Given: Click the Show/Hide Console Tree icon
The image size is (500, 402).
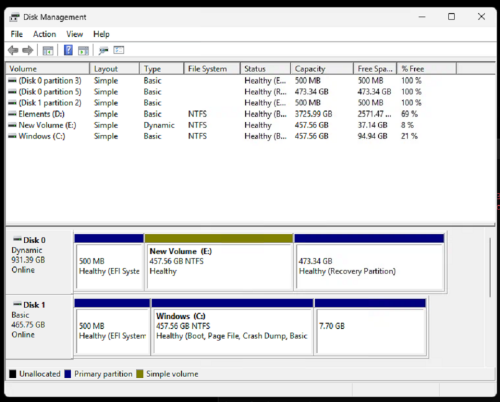Looking at the screenshot, I should tap(48, 51).
